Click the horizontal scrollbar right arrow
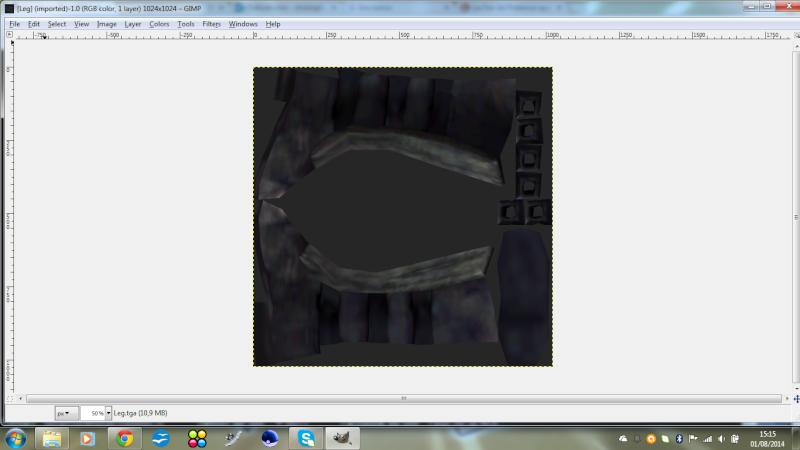Screen dimensions: 800x450 pos(787,398)
